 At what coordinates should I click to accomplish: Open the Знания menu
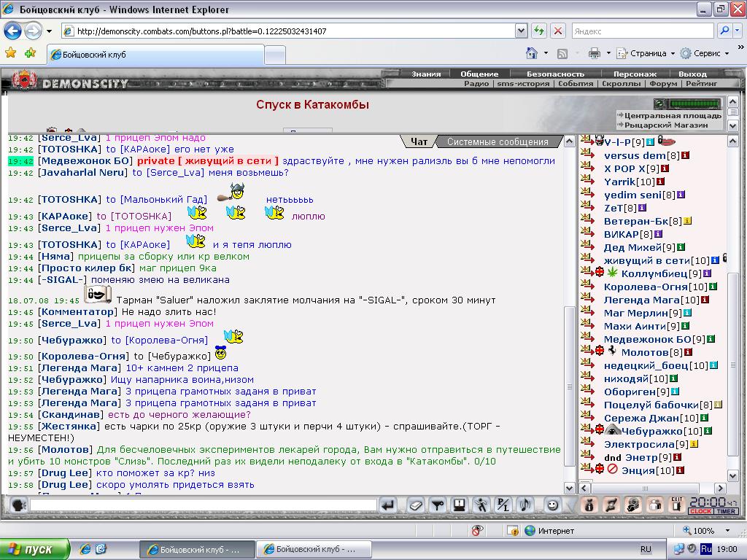coord(426,74)
